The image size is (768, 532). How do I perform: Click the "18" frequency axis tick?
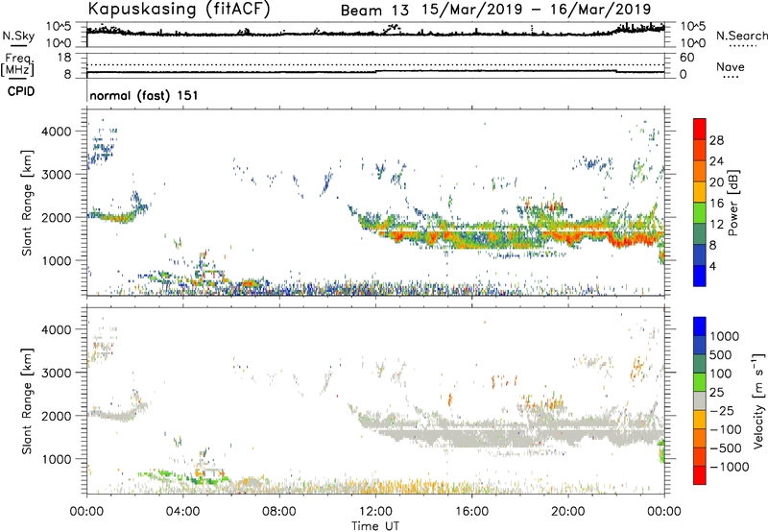pyautogui.click(x=64, y=58)
